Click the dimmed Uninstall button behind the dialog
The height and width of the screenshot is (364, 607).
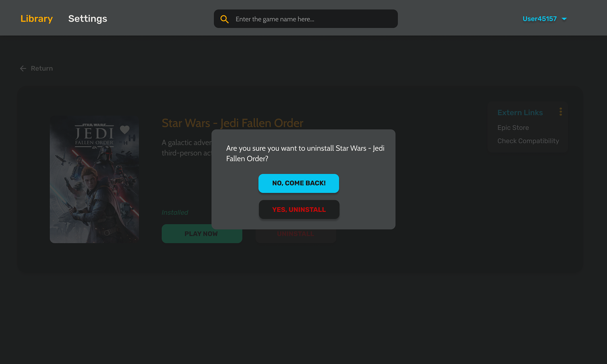296,236
